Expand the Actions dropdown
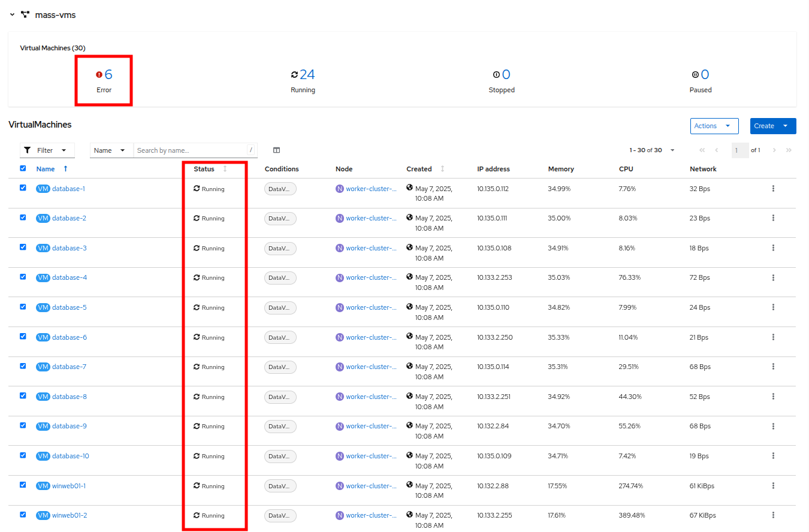This screenshot has height=532, width=809. (x=714, y=126)
